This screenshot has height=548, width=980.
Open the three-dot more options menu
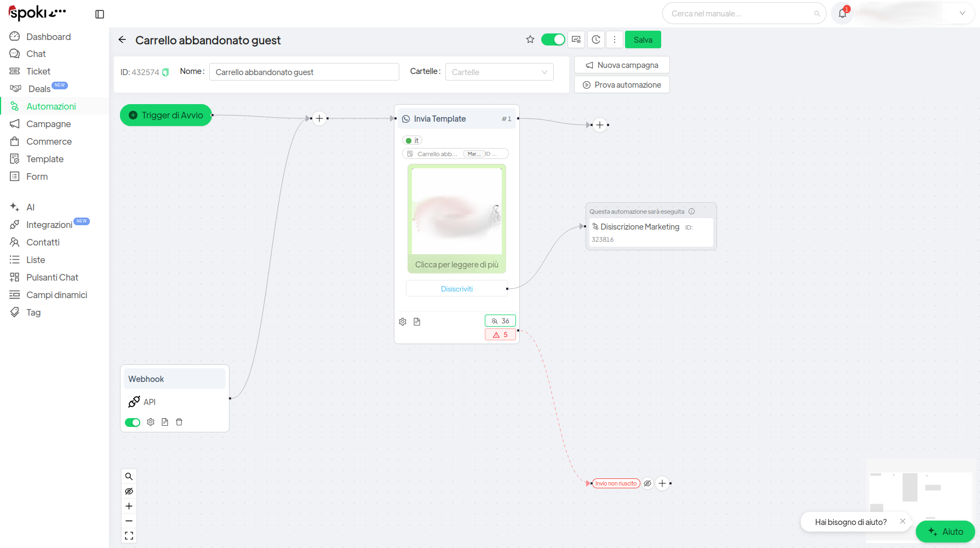615,39
